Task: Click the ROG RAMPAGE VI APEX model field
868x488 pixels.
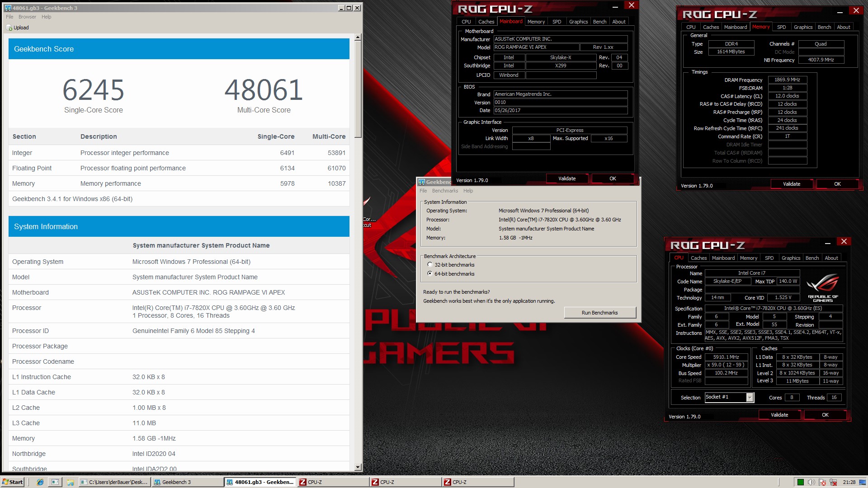Action: [536, 47]
